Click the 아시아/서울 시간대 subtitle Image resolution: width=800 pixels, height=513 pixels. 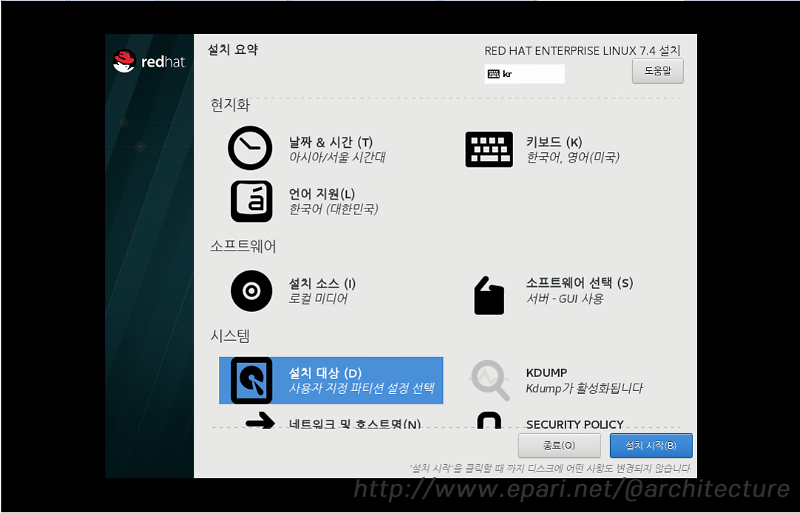[x=337, y=157]
